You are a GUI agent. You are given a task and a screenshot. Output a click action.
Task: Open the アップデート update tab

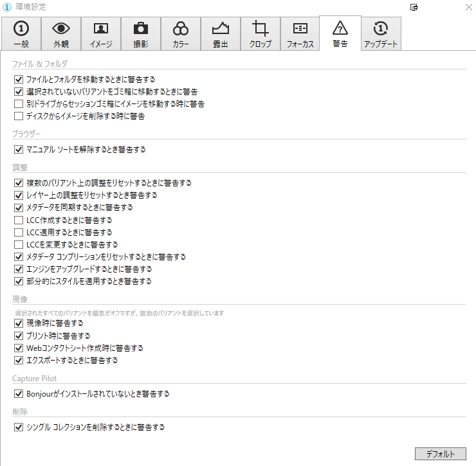pos(380,34)
